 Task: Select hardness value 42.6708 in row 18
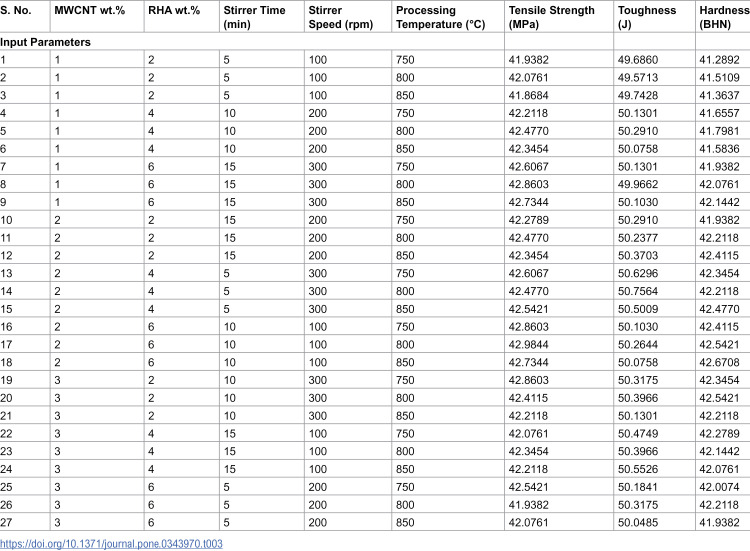click(x=719, y=363)
